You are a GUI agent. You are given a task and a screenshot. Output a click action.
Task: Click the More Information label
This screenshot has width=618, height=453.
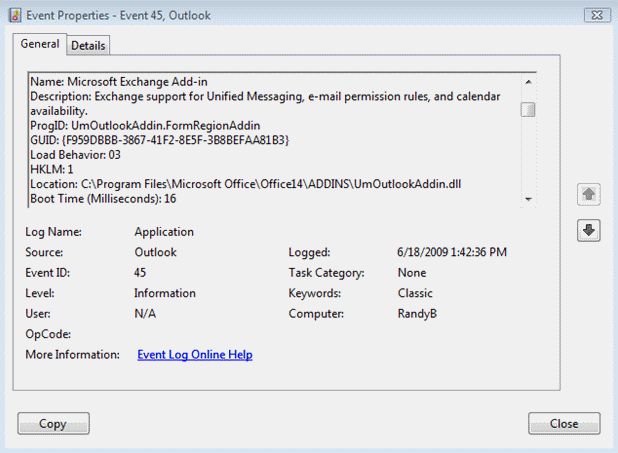73,354
